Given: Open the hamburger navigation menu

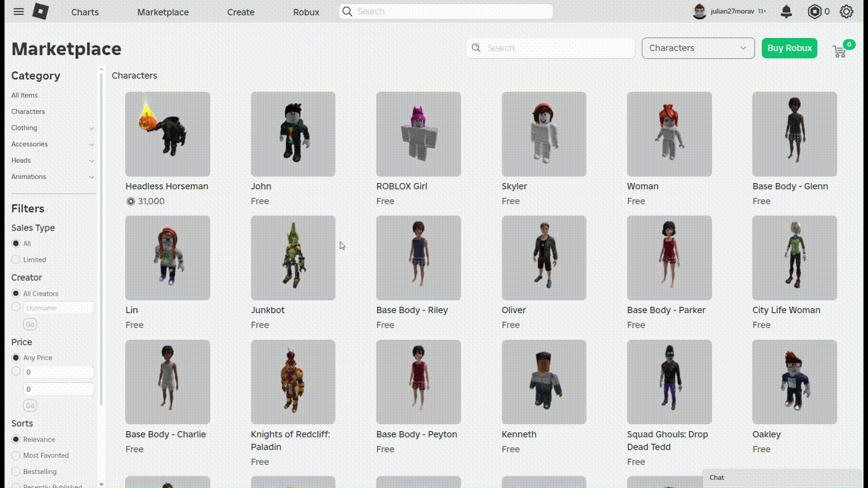Looking at the screenshot, I should point(19,12).
